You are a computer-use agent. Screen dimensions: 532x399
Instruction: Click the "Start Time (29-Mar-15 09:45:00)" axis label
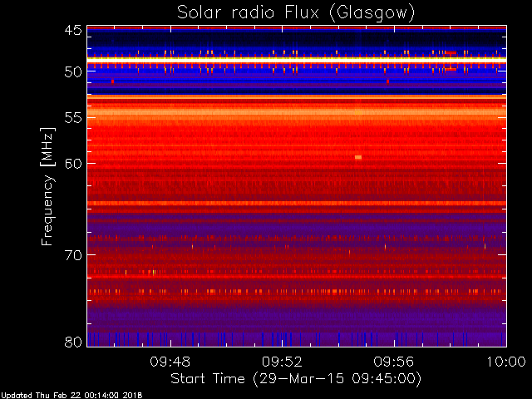point(296,379)
